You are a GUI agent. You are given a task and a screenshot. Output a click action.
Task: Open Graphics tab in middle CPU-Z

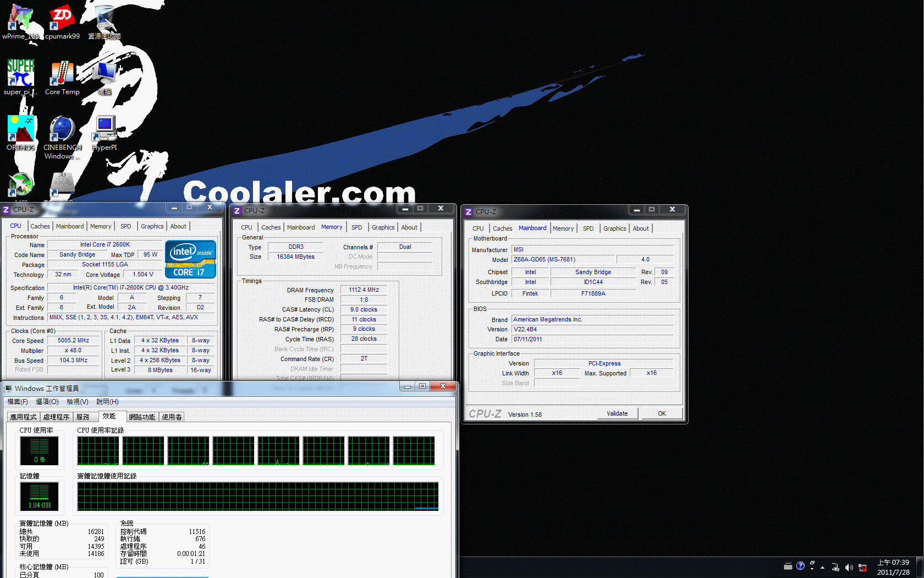coord(383,227)
